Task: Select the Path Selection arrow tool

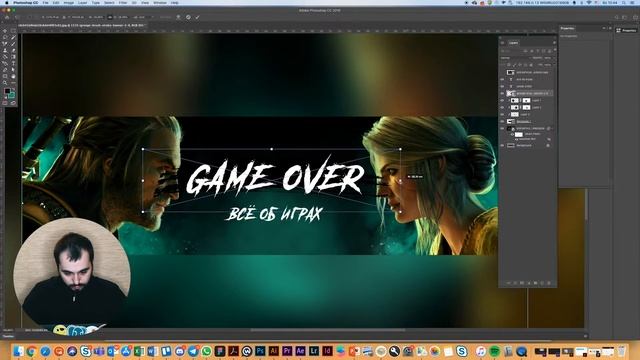Action: click(x=13, y=70)
